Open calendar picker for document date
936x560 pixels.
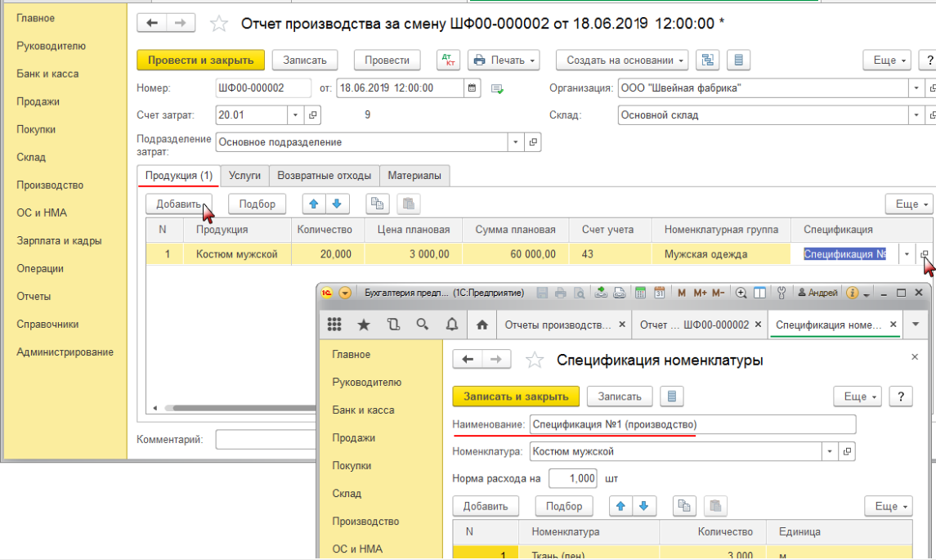click(472, 88)
